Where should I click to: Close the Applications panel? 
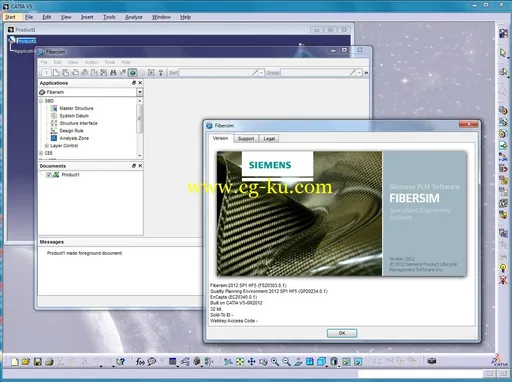(140, 83)
